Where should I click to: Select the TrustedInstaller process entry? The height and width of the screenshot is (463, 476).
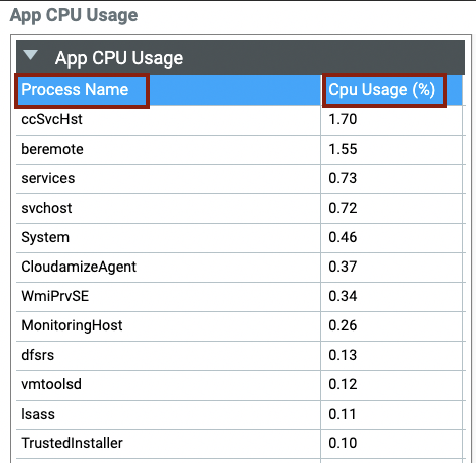click(72, 443)
